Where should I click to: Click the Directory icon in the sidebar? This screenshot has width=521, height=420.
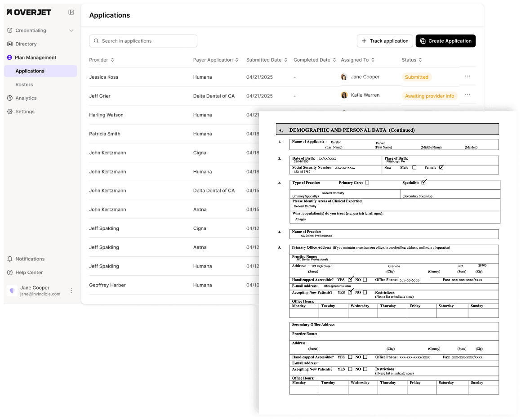[x=10, y=44]
